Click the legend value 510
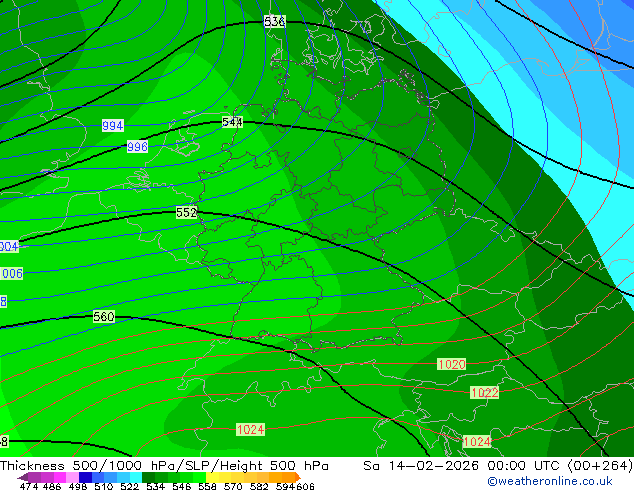Image resolution: width=634 pixels, height=490 pixels. [104, 486]
